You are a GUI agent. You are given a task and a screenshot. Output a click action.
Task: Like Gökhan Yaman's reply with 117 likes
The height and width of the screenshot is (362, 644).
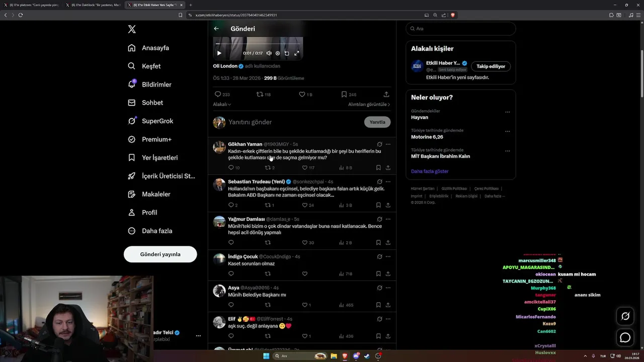pyautogui.click(x=308, y=168)
